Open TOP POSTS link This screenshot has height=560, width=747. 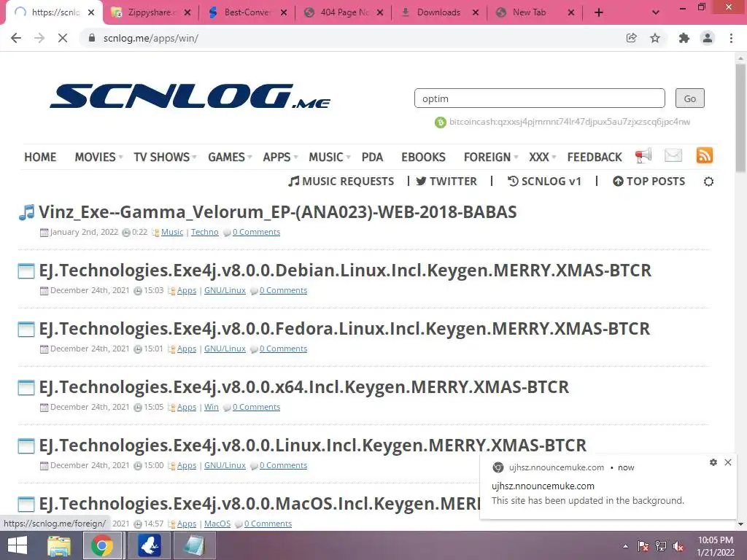point(649,182)
